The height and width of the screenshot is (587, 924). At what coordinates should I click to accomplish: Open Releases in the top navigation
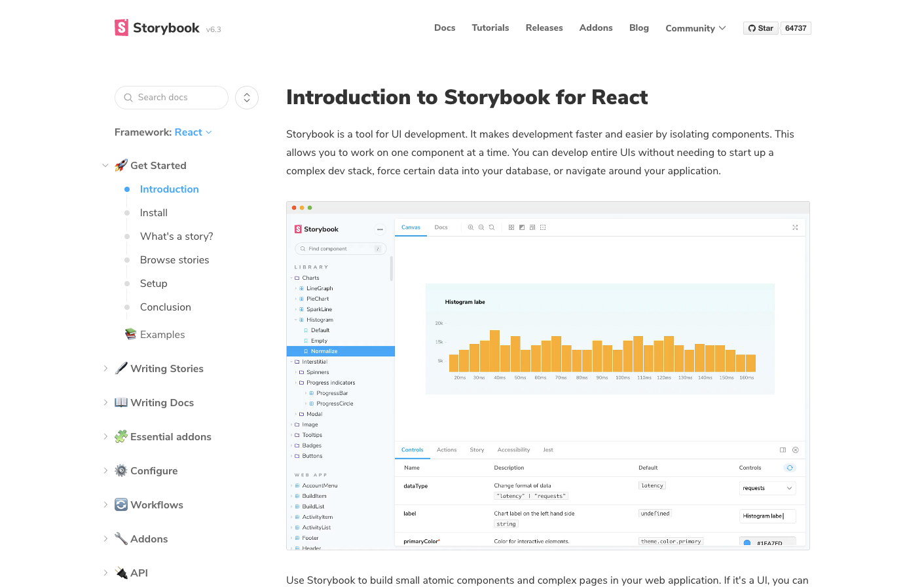pos(544,28)
